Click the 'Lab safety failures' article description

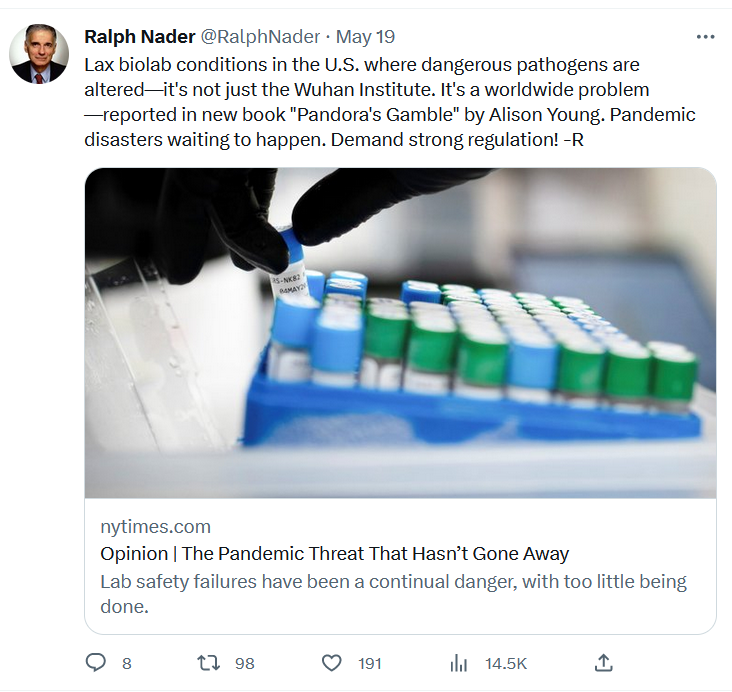[x=394, y=594]
